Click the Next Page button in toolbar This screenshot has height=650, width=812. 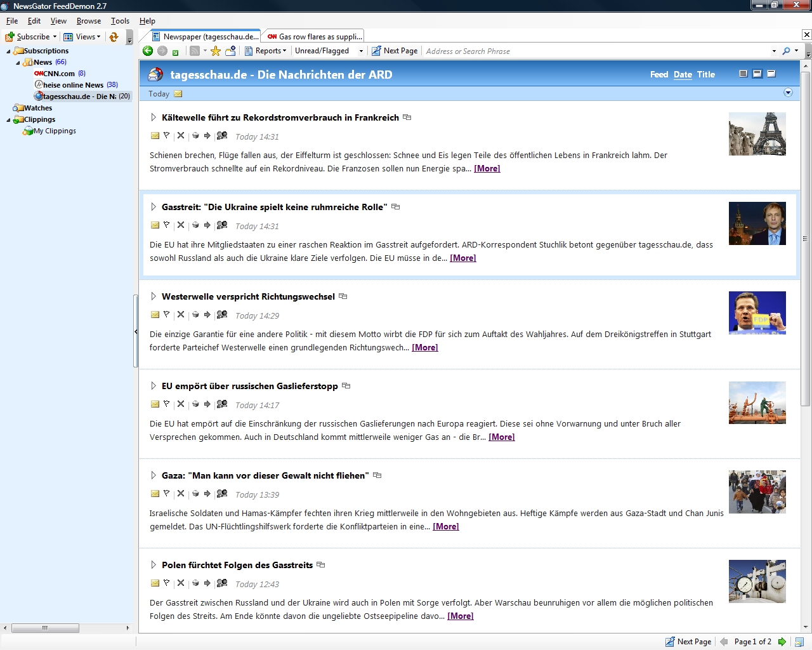point(395,51)
